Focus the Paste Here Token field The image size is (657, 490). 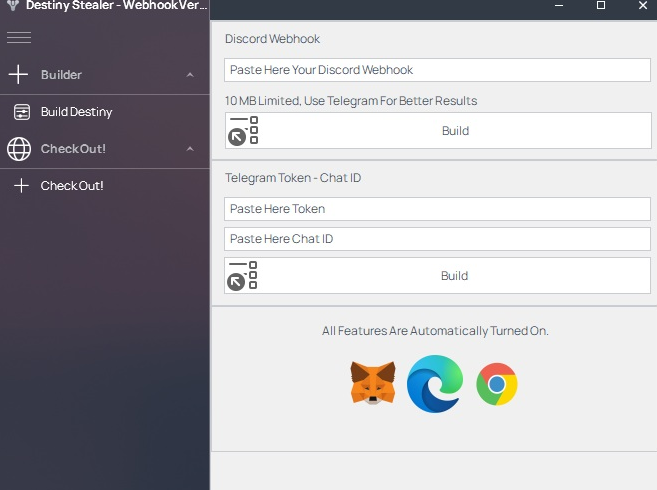click(437, 209)
